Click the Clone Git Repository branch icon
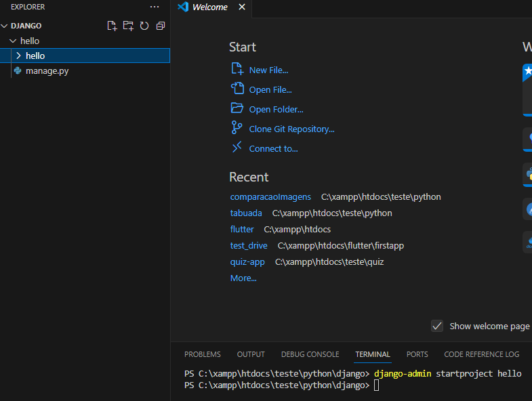Viewport: 532px width, 401px height. point(237,128)
